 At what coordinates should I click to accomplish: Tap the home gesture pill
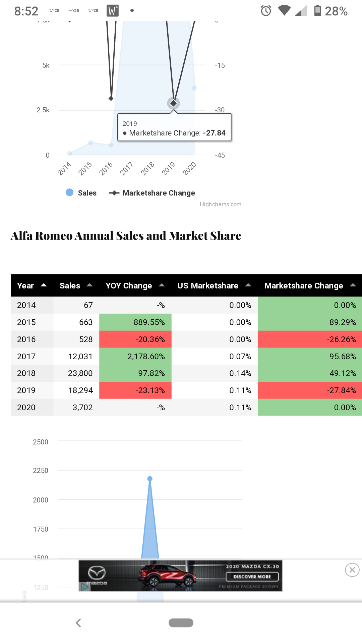coord(181,623)
